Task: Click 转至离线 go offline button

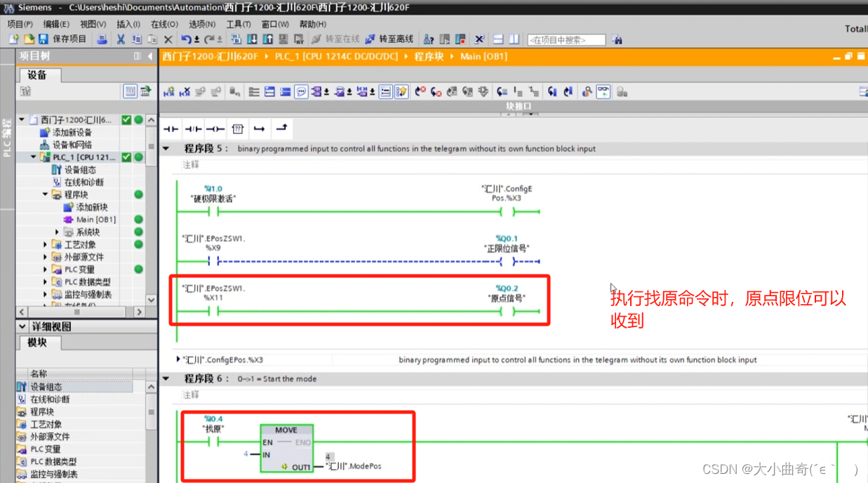Action: tap(389, 39)
